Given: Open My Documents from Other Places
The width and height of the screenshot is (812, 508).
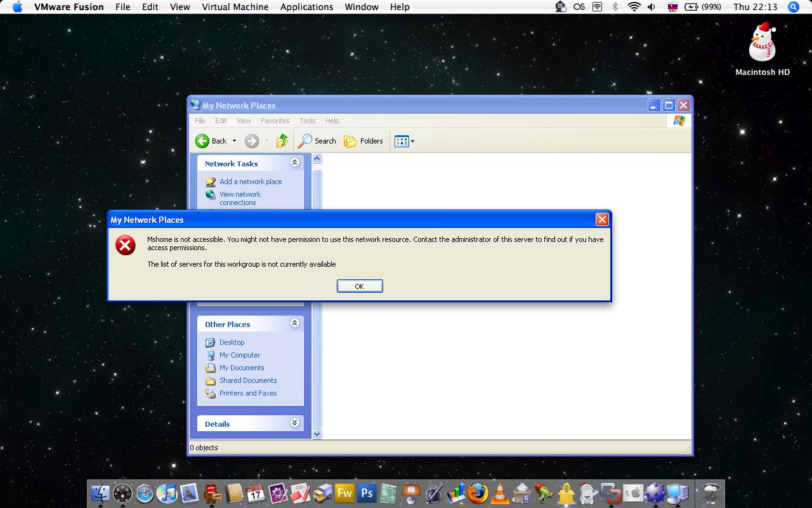Looking at the screenshot, I should coord(242,368).
